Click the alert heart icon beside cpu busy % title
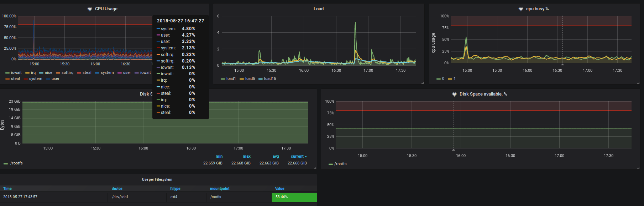 click(x=521, y=9)
